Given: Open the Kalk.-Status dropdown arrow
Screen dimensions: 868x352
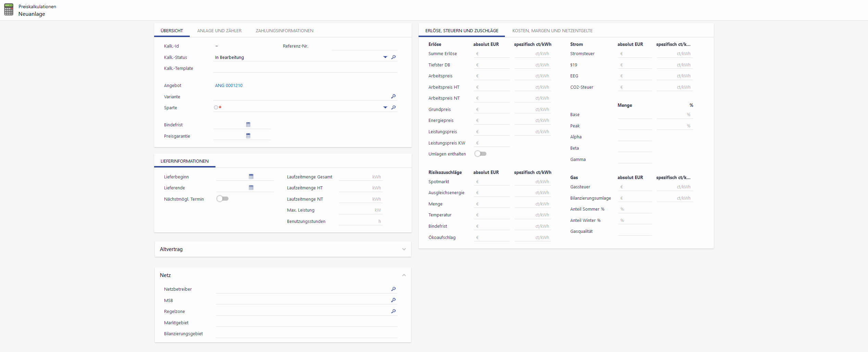Looking at the screenshot, I should tap(385, 57).
